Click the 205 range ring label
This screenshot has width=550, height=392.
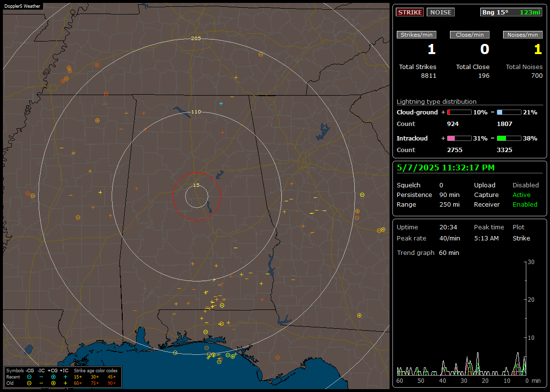coord(196,39)
